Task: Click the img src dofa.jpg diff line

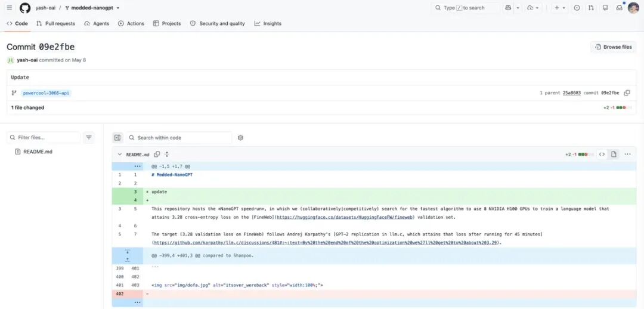Action: click(x=237, y=285)
